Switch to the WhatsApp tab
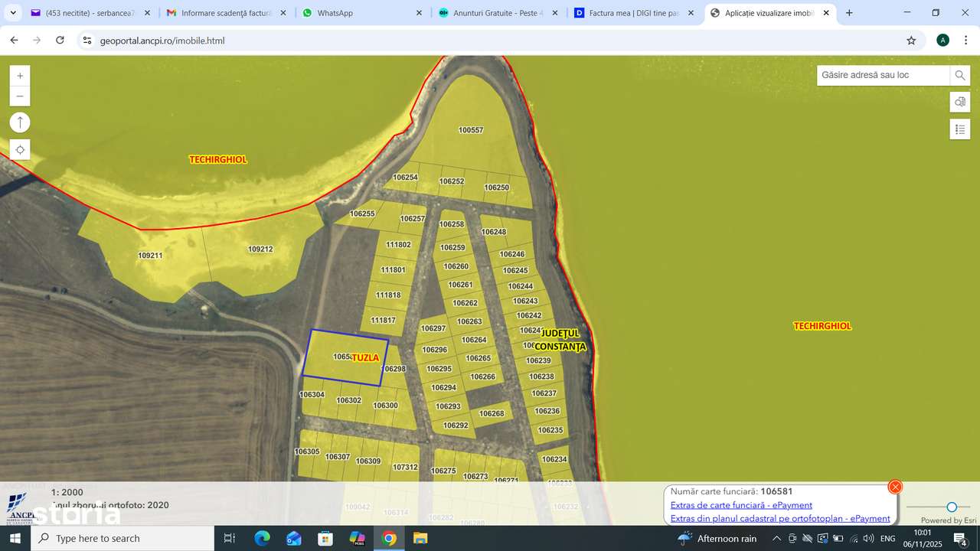The height and width of the screenshot is (551, 980). 363,13
